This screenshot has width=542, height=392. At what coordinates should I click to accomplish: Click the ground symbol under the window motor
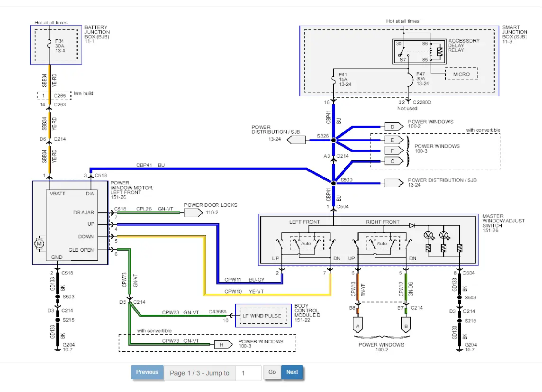[x=58, y=350]
